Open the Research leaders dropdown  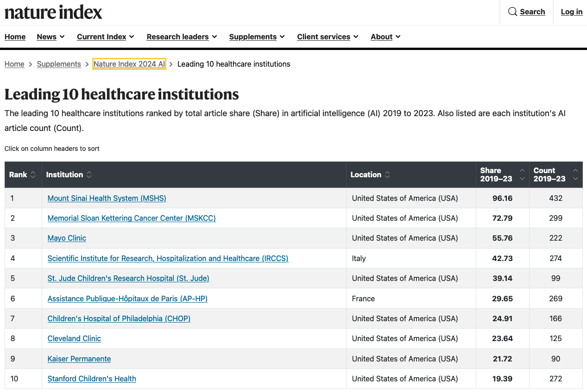182,37
